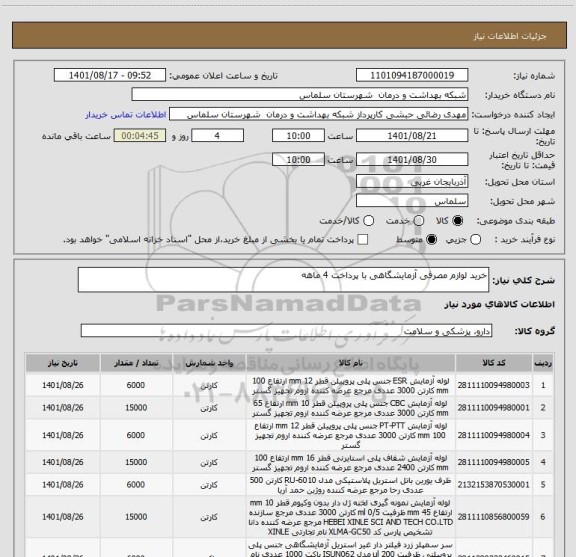Click the general need description text box
The image size is (576, 557).
(283, 280)
